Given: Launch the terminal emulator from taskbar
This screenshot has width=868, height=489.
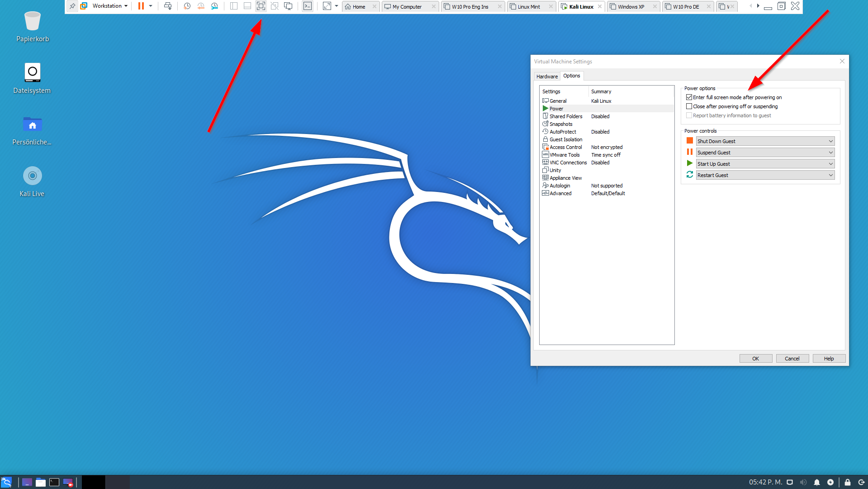Looking at the screenshot, I should (x=54, y=482).
